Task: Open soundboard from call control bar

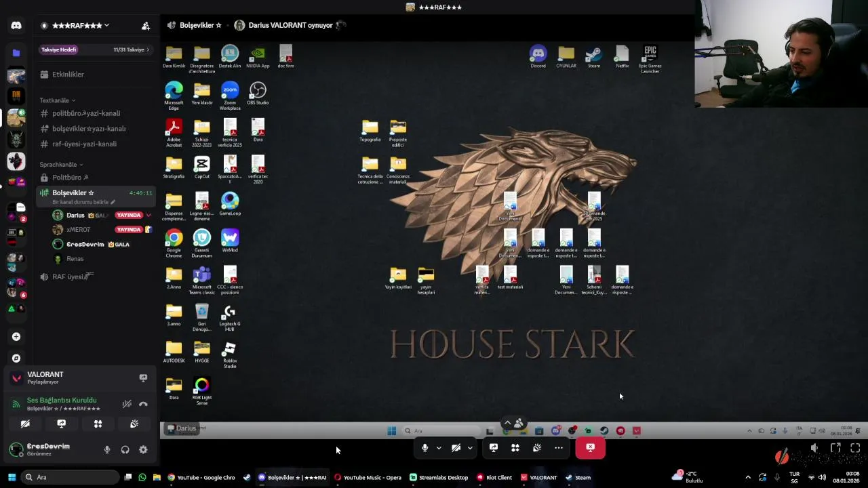Action: click(537, 448)
